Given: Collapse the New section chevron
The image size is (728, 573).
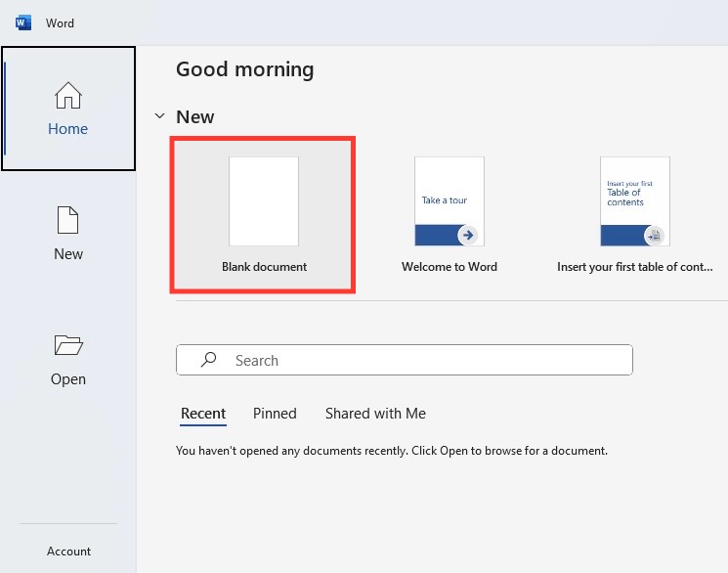Looking at the screenshot, I should pyautogui.click(x=159, y=116).
